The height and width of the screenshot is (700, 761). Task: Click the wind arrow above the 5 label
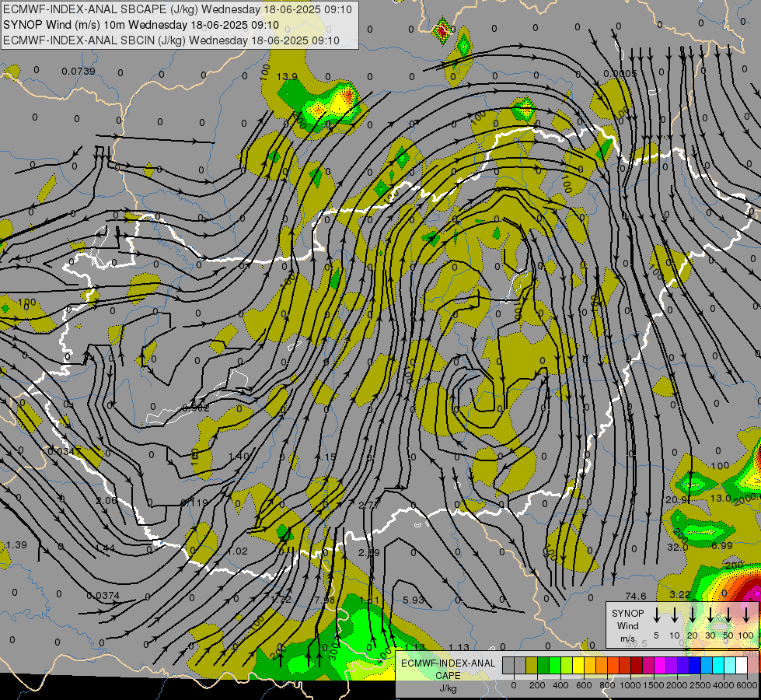pos(657,615)
